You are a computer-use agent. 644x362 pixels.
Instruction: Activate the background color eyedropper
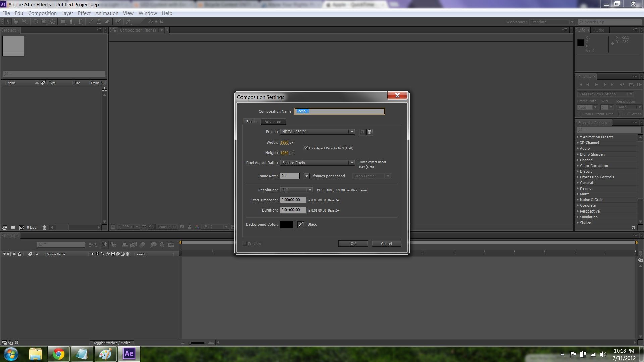pyautogui.click(x=300, y=225)
